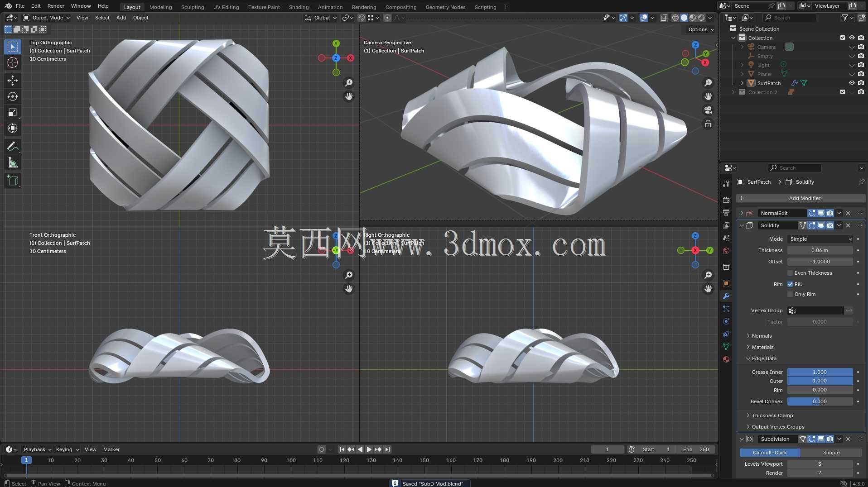Activate the Move tool

point(13,81)
